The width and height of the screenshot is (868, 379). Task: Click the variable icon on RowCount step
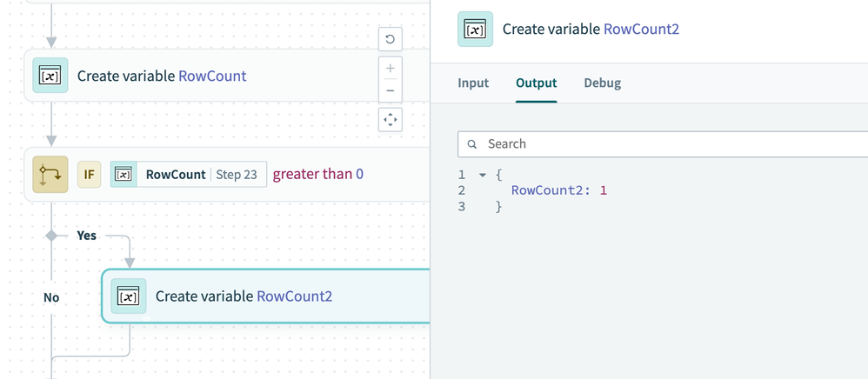coord(50,76)
